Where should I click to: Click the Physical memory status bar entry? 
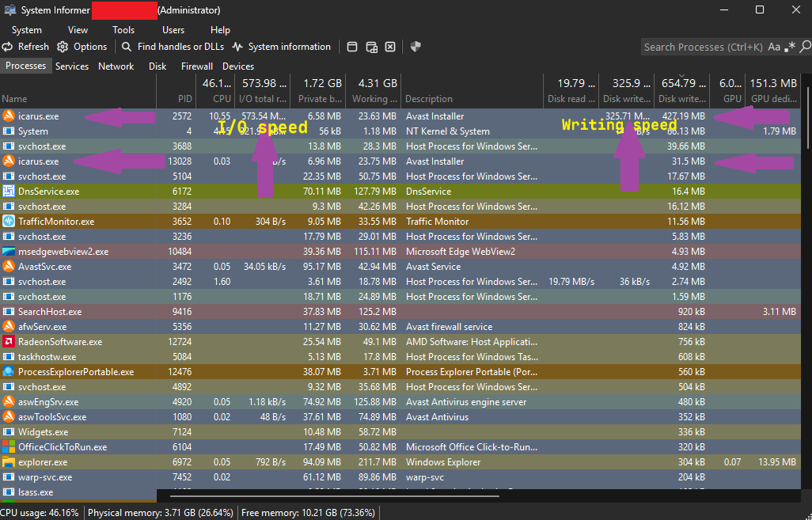(x=161, y=513)
